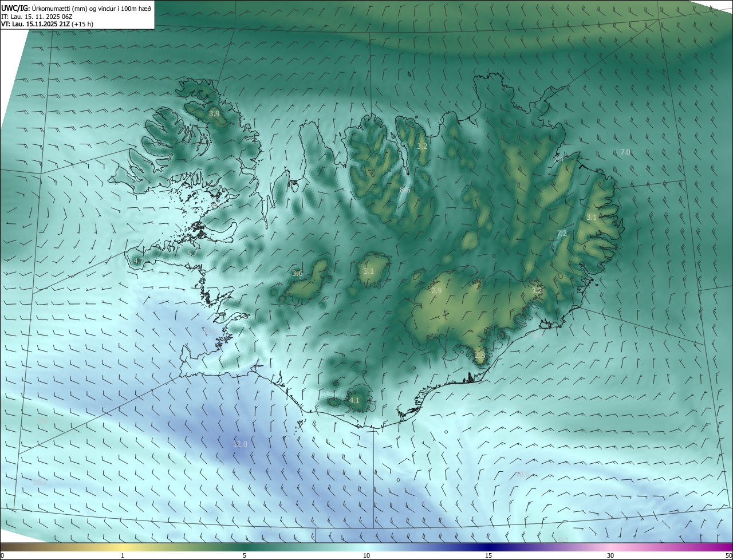
Task: Click the 2.9 value on the large glacier
Action: coord(436,291)
